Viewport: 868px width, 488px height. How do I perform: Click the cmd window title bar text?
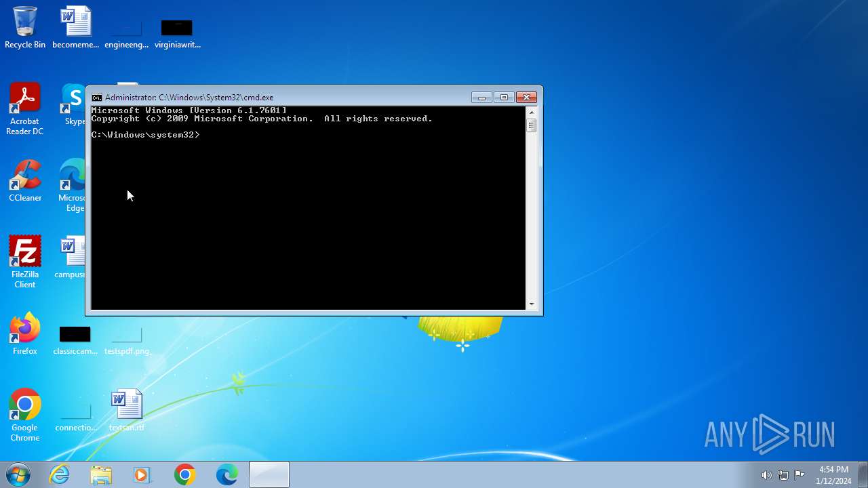189,98
